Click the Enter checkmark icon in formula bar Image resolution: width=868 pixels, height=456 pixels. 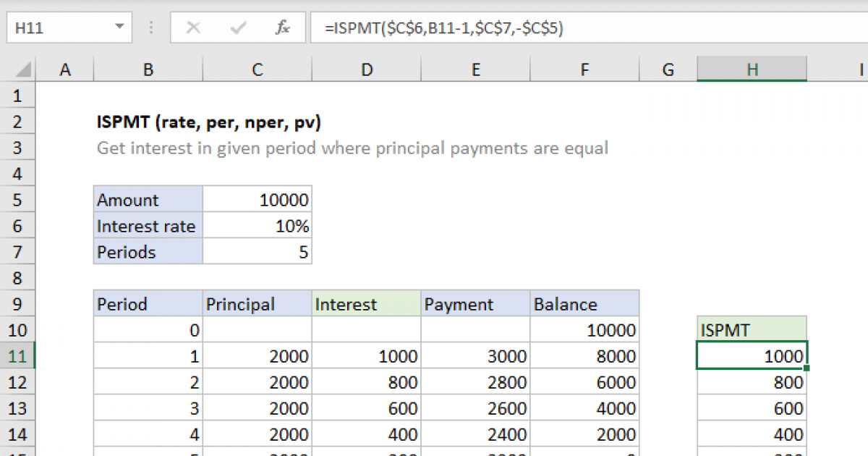point(237,28)
